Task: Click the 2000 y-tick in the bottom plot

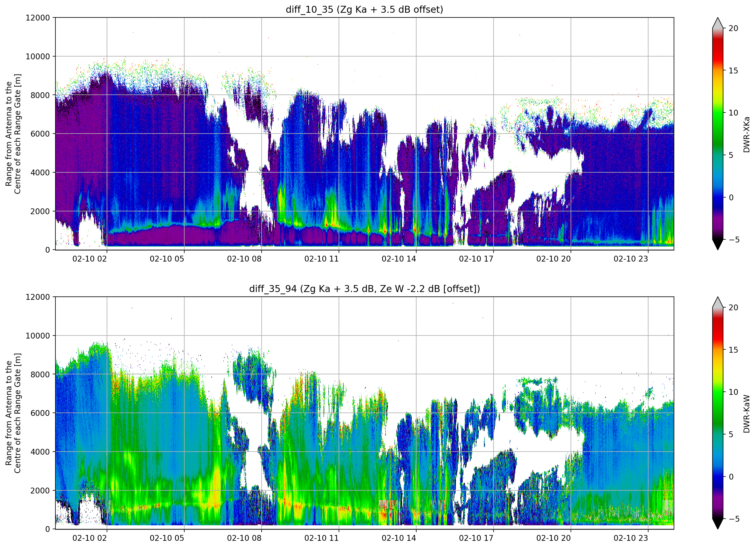Action: (x=40, y=490)
